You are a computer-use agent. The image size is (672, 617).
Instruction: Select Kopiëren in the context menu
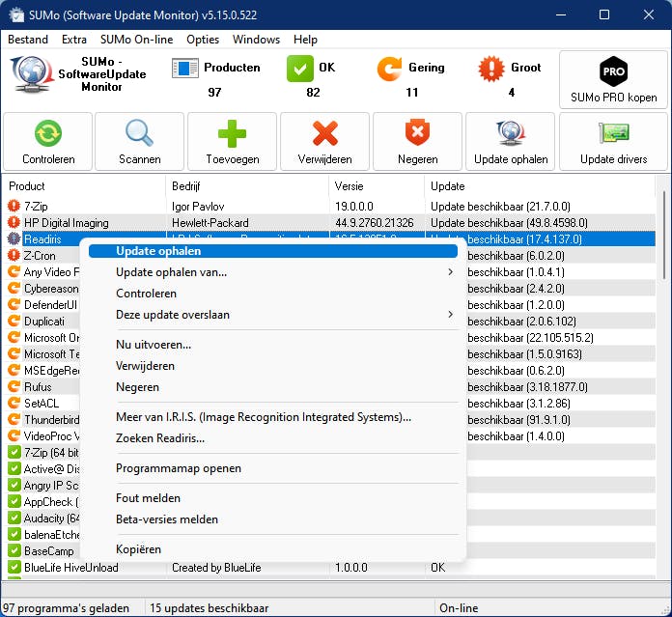[273, 549]
